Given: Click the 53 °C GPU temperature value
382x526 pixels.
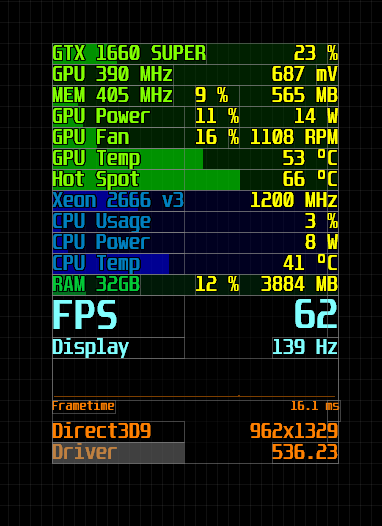Looking at the screenshot, I should point(310,158).
